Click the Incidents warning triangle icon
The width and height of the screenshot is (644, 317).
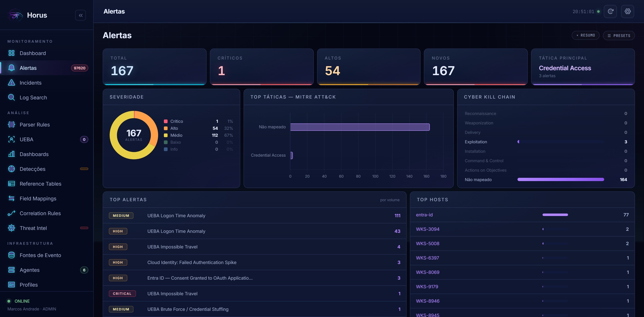pyautogui.click(x=11, y=83)
